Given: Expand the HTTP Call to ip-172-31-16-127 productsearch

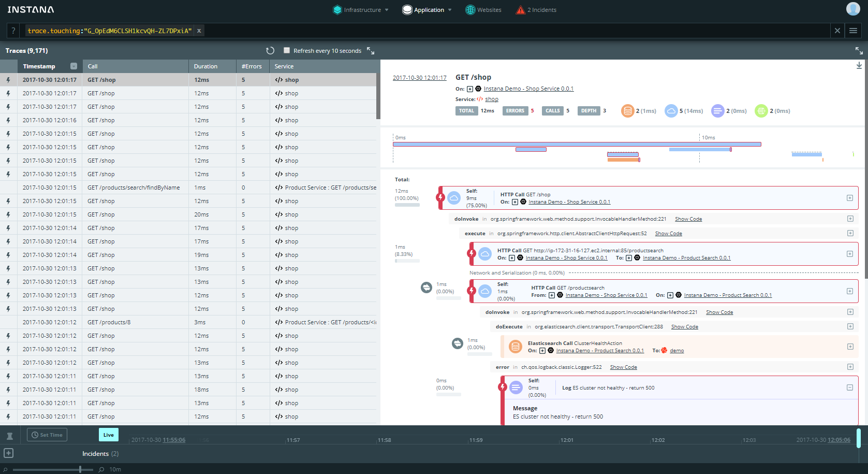Looking at the screenshot, I should [x=850, y=254].
